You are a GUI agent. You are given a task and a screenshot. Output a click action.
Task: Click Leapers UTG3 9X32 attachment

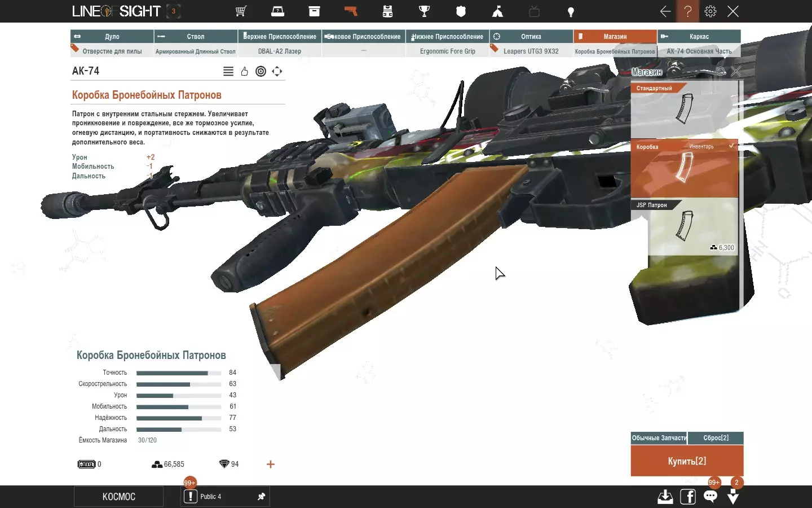coord(531,51)
